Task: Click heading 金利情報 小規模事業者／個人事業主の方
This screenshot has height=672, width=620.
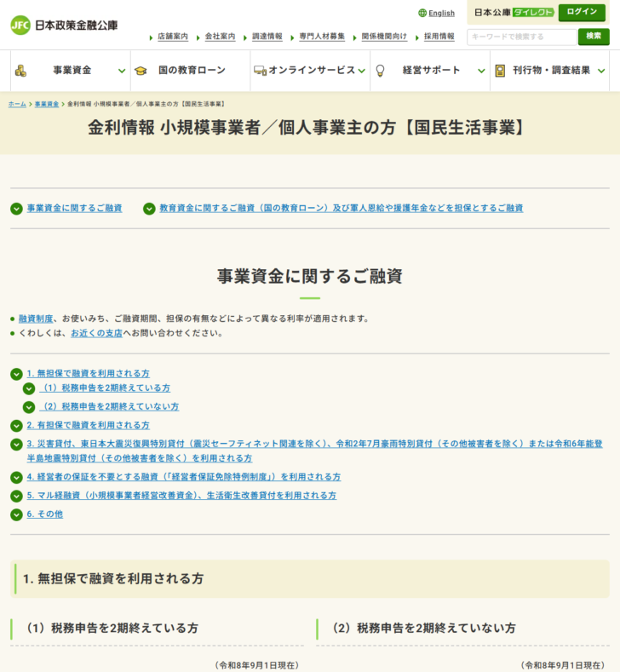Action: (x=307, y=128)
